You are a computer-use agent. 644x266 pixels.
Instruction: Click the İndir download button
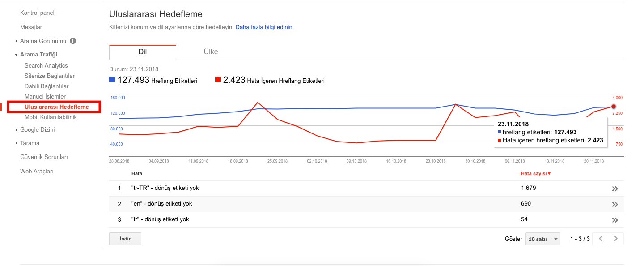pos(125,239)
